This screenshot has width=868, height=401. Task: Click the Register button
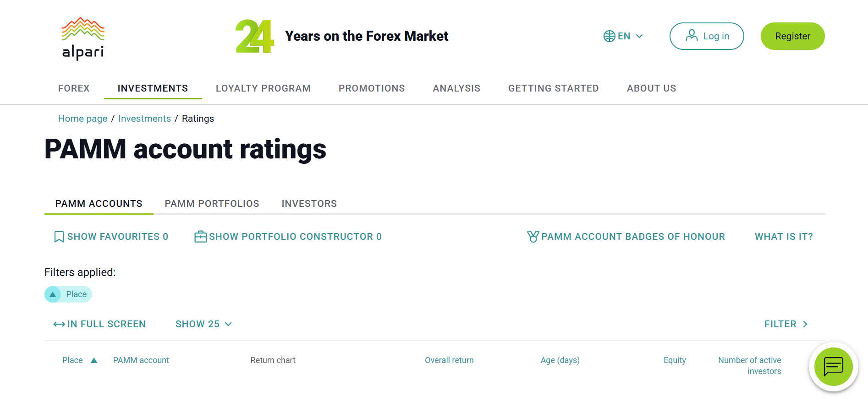pos(792,36)
